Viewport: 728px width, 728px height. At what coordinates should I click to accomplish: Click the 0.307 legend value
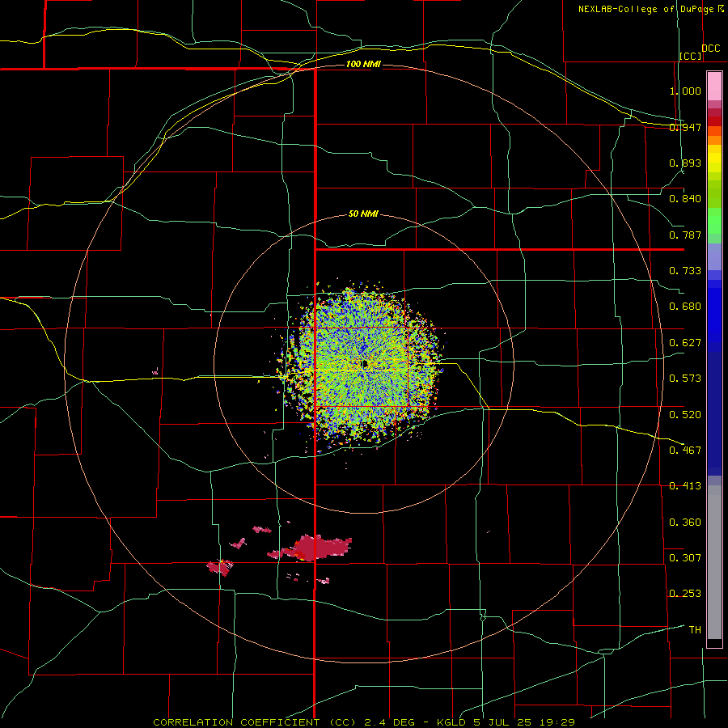click(685, 557)
